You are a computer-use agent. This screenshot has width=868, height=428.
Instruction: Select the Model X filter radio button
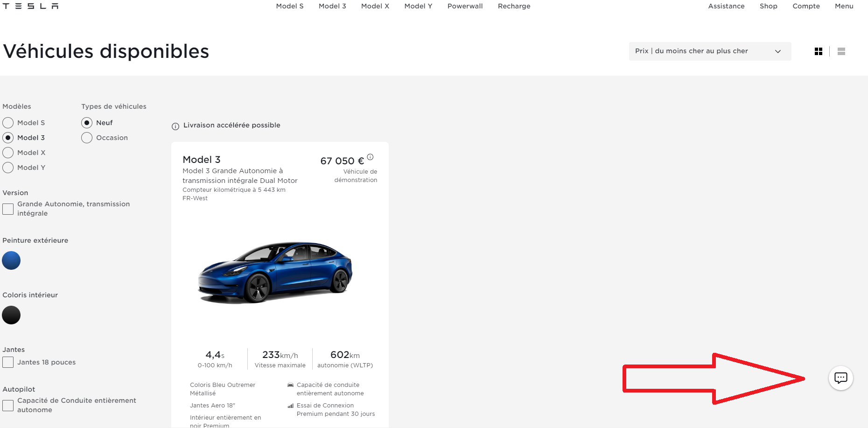pos(8,153)
